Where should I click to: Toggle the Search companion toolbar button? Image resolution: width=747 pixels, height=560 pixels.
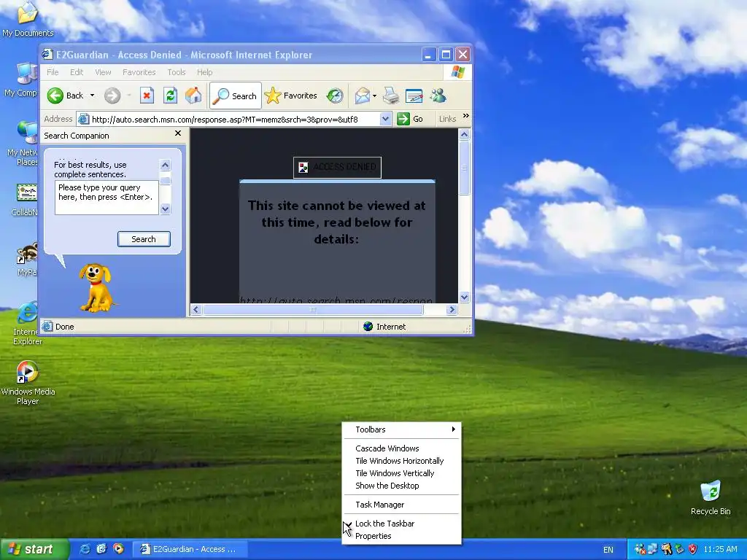(x=236, y=96)
